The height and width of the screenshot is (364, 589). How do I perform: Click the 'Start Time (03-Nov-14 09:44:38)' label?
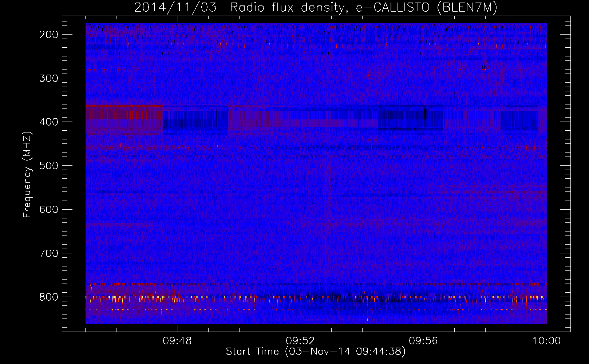pos(316,352)
